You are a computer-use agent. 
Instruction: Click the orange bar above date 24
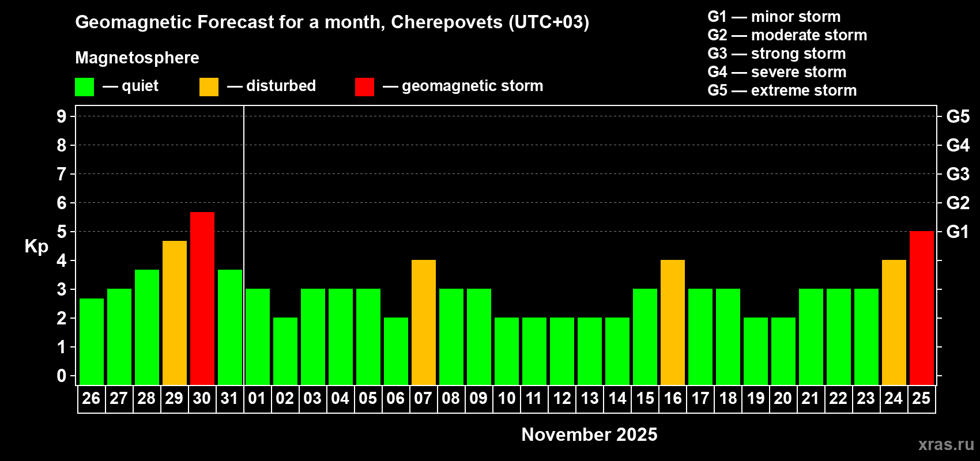click(894, 322)
